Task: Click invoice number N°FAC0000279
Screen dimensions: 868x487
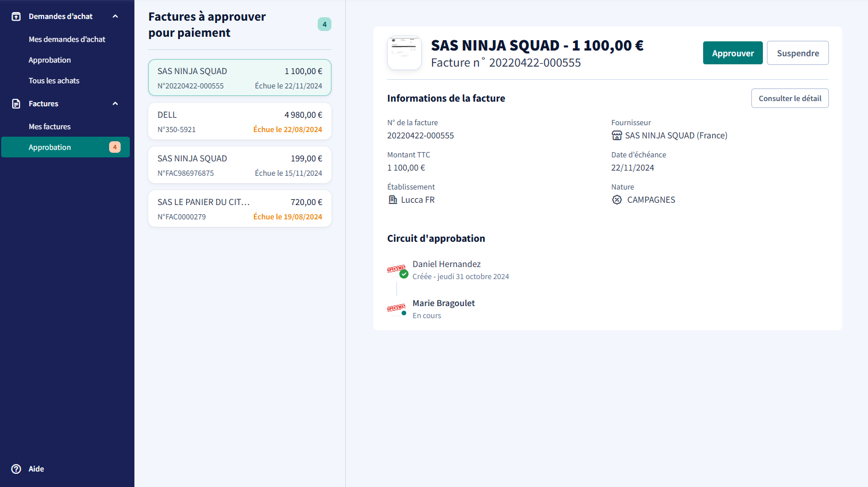Action: click(x=182, y=217)
